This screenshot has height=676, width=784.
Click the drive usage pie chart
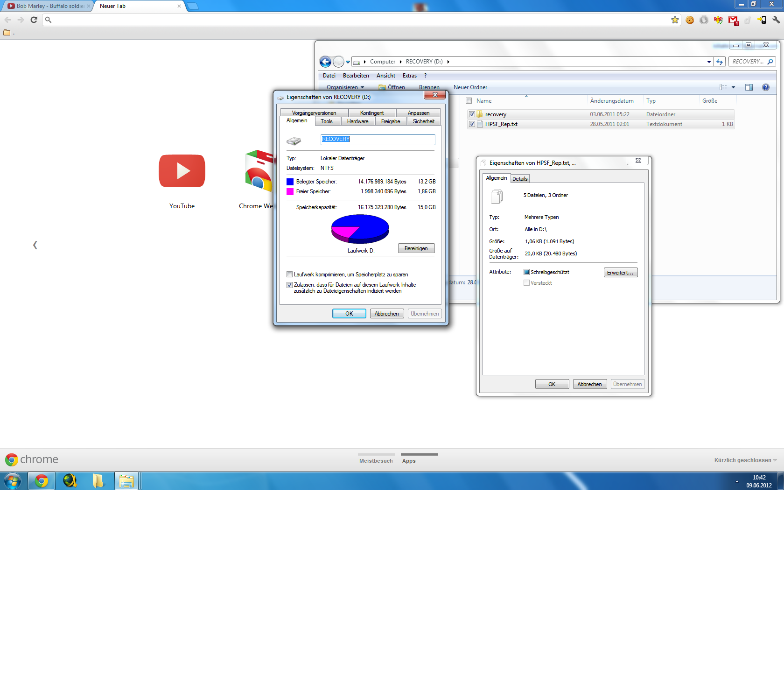pos(360,229)
